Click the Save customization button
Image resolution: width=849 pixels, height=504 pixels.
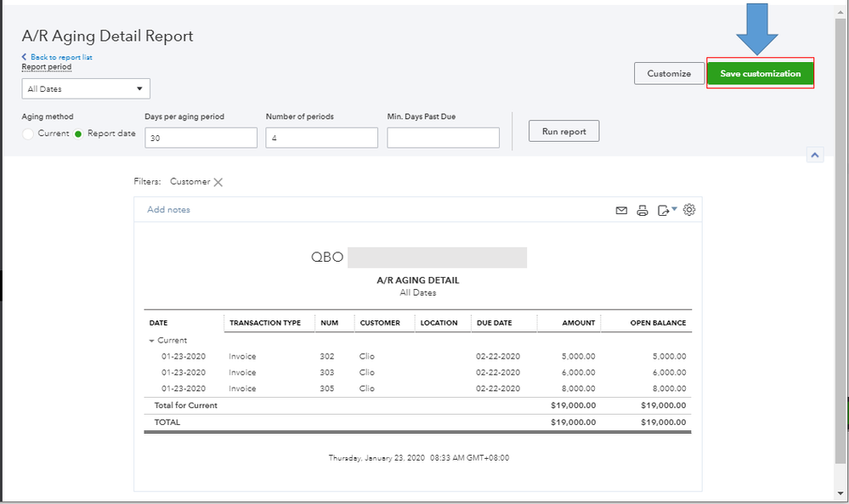(x=760, y=74)
